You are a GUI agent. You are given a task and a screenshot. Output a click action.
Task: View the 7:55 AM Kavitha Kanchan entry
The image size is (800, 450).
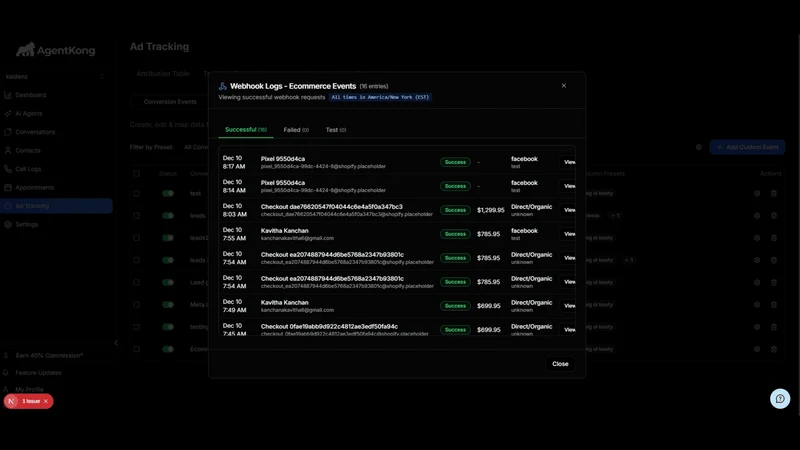(x=568, y=234)
